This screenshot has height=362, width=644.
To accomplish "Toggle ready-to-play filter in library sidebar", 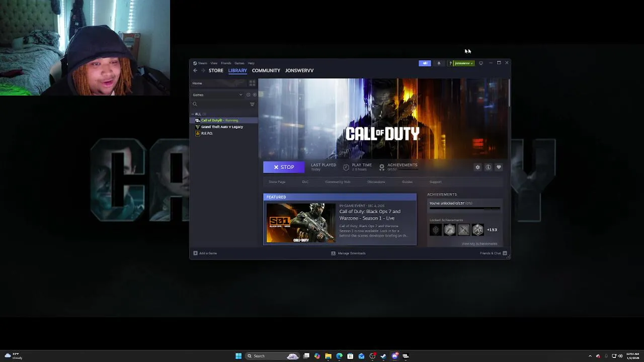I will pos(255,95).
